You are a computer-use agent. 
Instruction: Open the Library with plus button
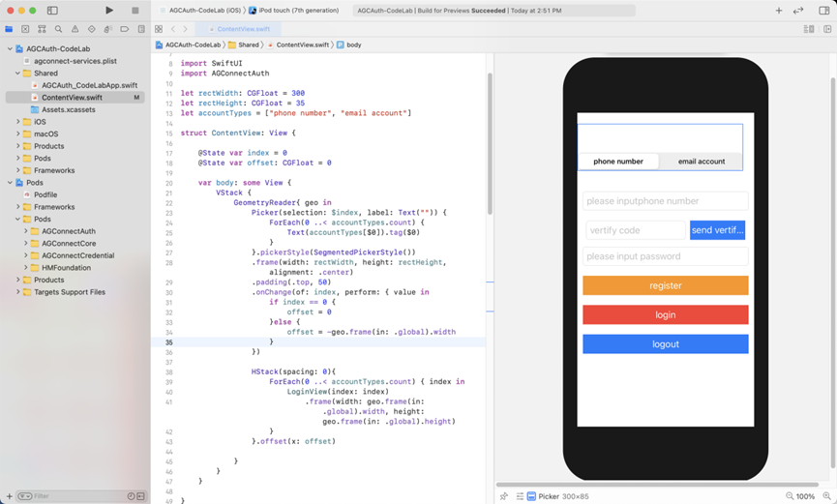[x=778, y=10]
